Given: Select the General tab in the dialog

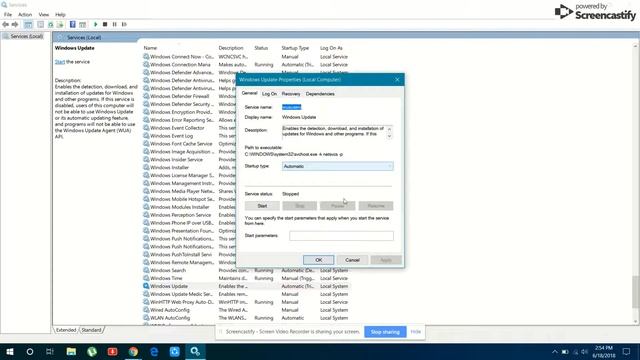Looking at the screenshot, I should point(249,93).
